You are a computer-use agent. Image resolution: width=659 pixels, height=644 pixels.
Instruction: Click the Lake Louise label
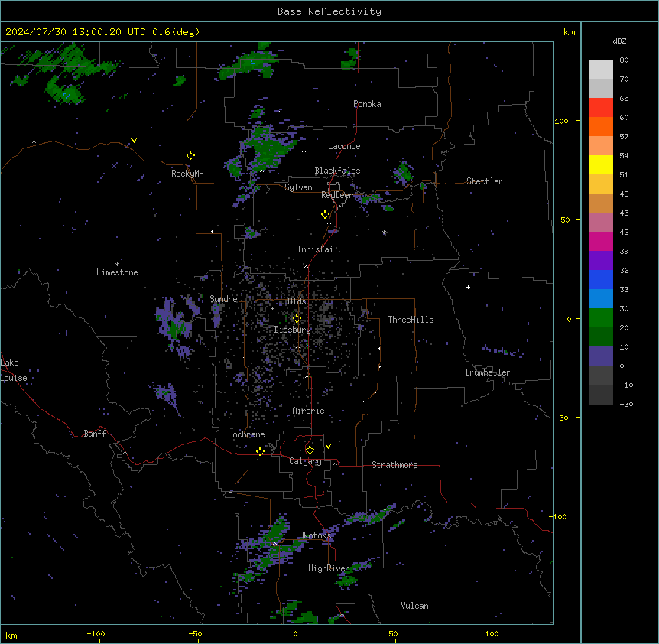14,370
